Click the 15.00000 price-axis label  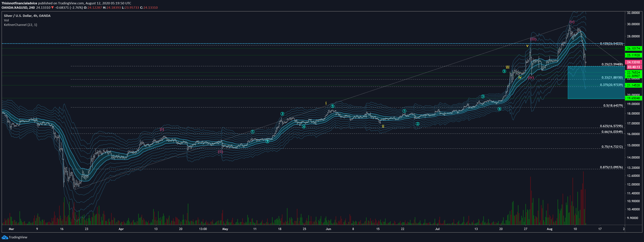click(x=633, y=146)
